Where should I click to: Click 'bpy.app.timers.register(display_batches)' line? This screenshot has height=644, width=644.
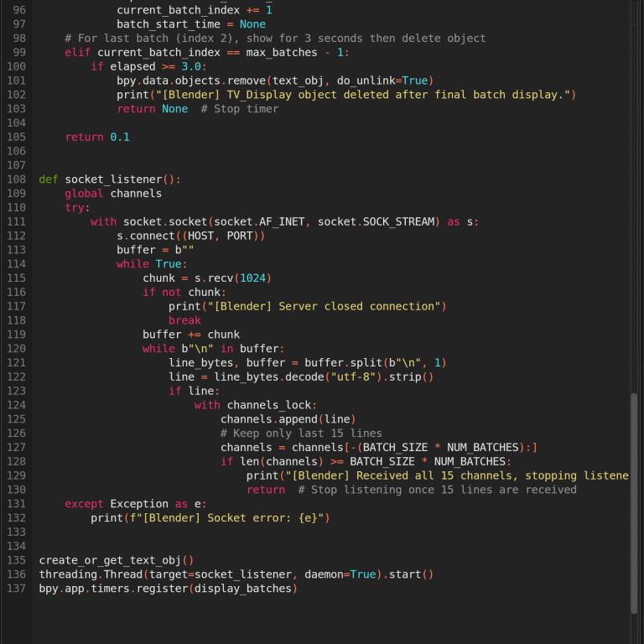(168, 589)
